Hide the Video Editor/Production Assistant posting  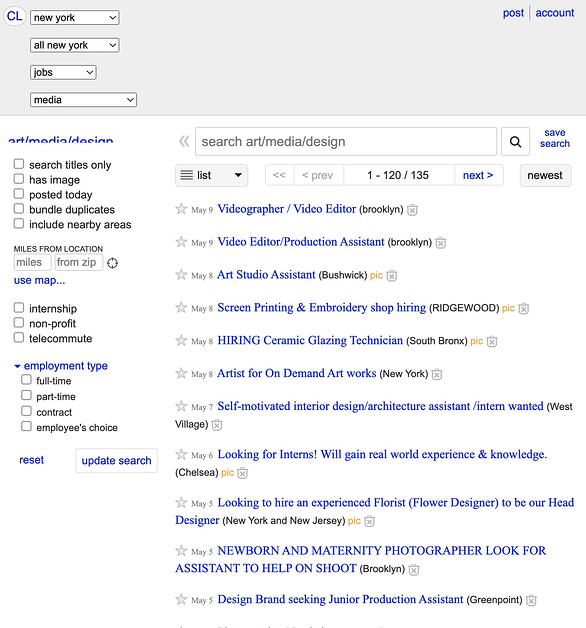(x=441, y=243)
